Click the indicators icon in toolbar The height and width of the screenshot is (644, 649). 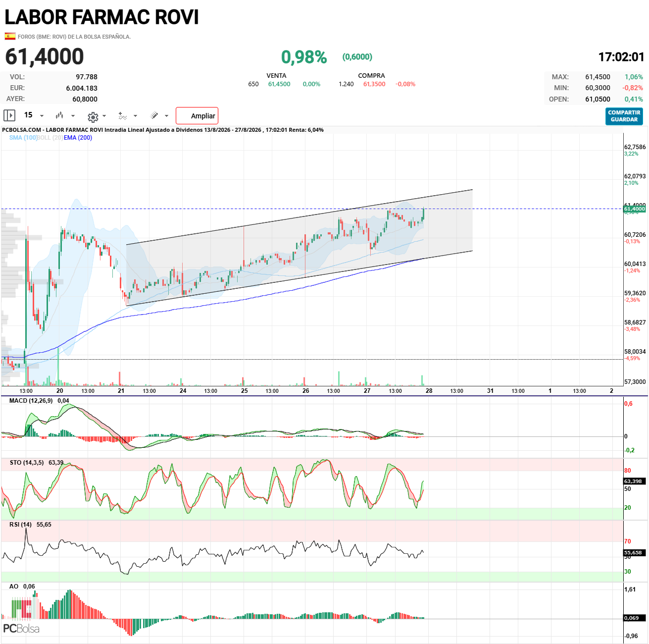coord(122,116)
